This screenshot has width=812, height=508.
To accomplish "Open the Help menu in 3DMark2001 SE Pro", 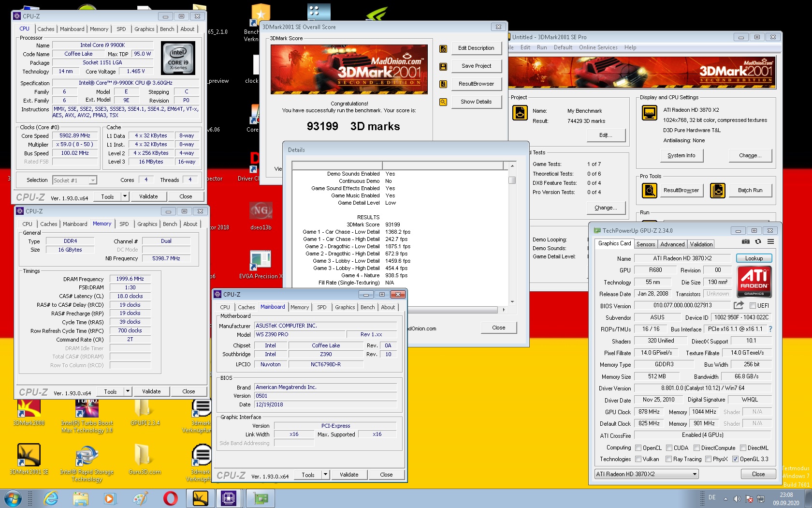I will coord(630,47).
